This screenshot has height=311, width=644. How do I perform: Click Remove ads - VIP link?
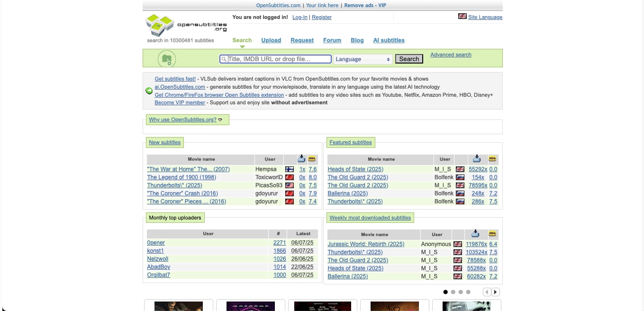click(x=365, y=5)
